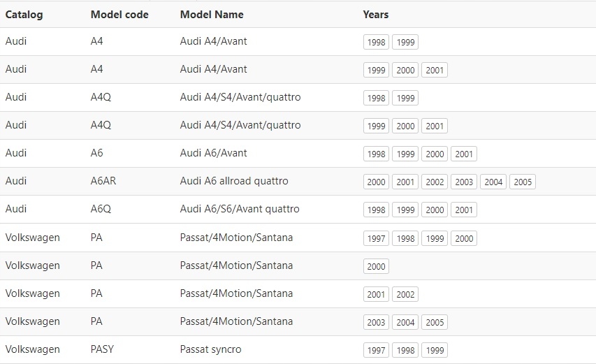Click the Passat syncro model name cell
Image resolution: width=596 pixels, height=364 pixels.
click(210, 349)
